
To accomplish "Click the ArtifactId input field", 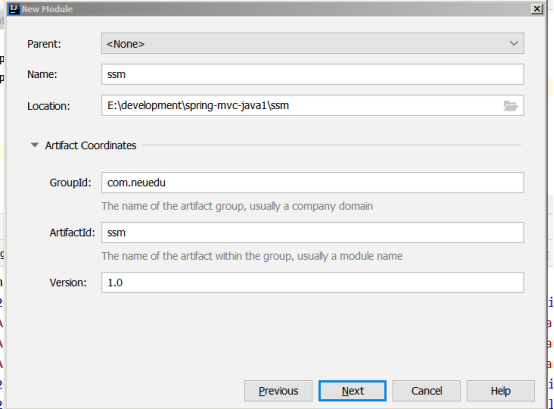I will pyautogui.click(x=312, y=233).
